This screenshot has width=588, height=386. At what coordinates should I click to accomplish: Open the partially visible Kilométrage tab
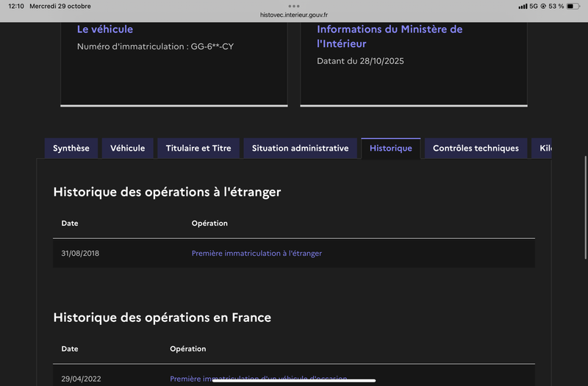(542, 149)
